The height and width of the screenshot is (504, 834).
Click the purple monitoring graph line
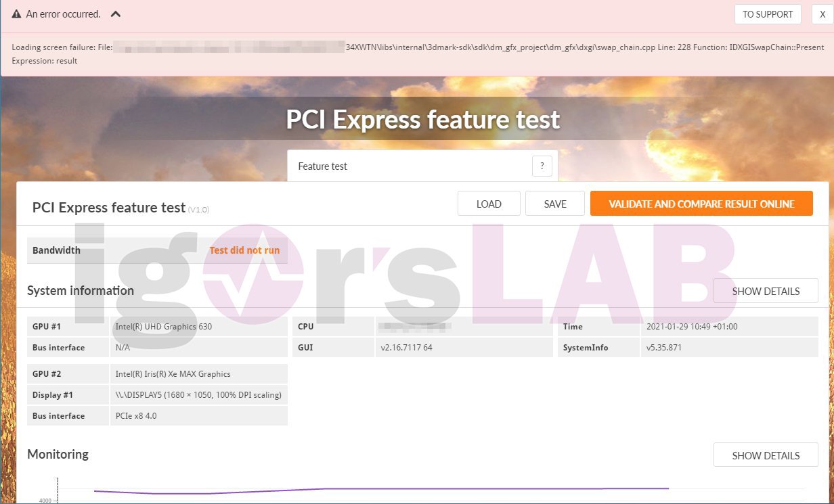[381, 490]
